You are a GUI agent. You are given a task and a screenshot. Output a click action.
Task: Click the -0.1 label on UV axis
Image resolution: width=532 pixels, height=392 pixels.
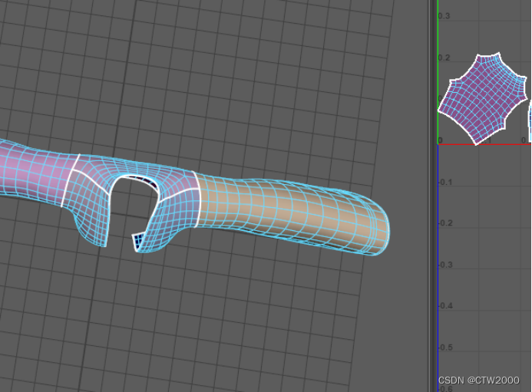[x=445, y=182]
